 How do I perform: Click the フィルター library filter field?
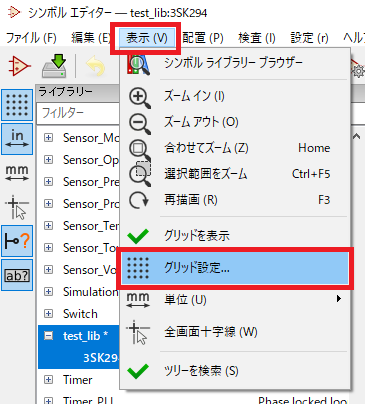click(79, 113)
